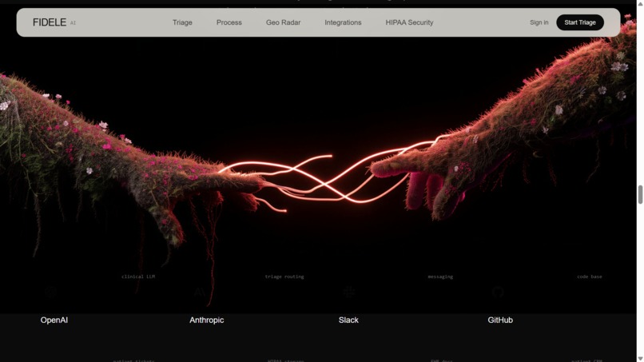Click the 'triage routing' tag
The width and height of the screenshot is (644, 362).
pyautogui.click(x=284, y=276)
